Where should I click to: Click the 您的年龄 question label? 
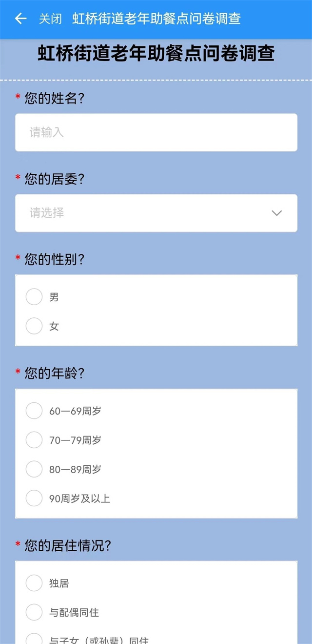coord(55,374)
